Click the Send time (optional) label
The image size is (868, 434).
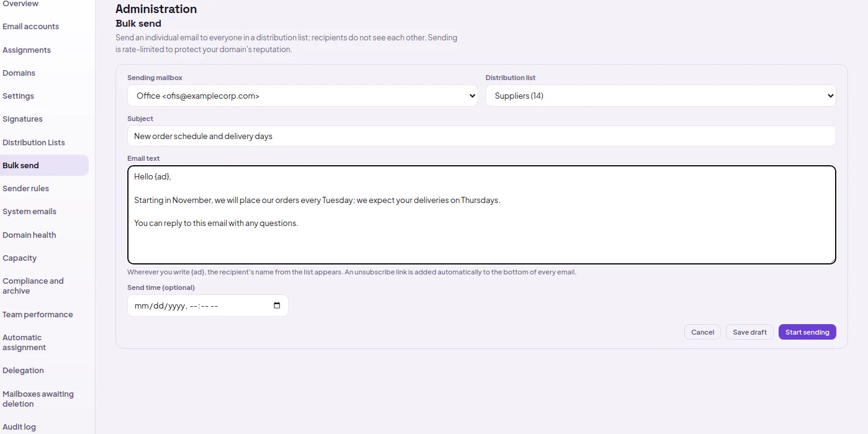point(161,287)
